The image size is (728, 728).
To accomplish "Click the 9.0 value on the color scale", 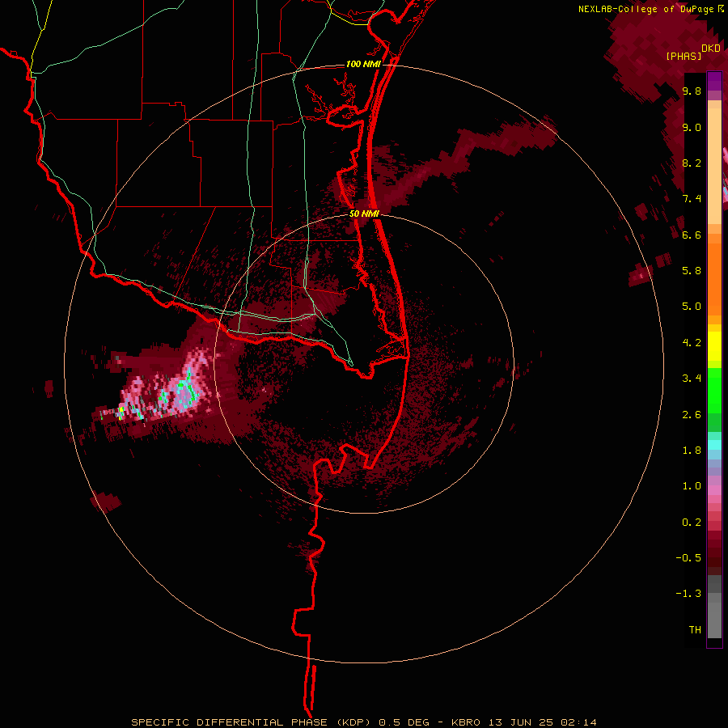I will coord(692,127).
